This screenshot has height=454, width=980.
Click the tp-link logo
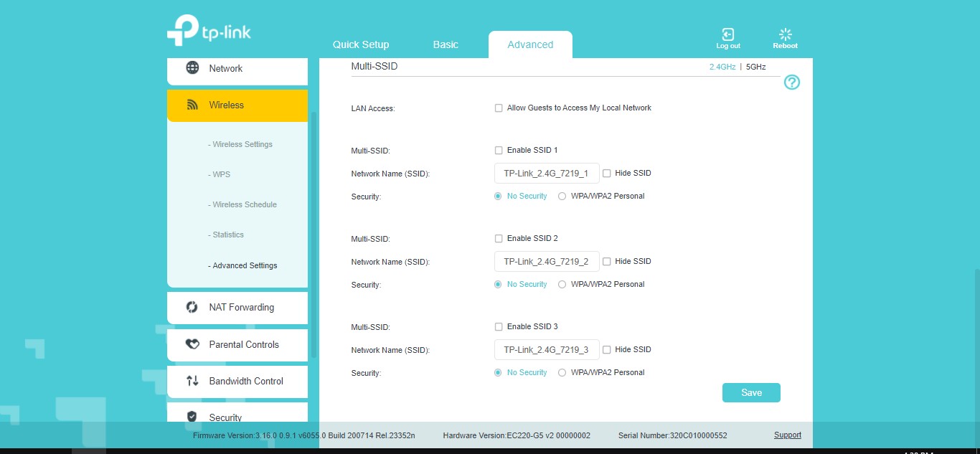[x=209, y=31]
